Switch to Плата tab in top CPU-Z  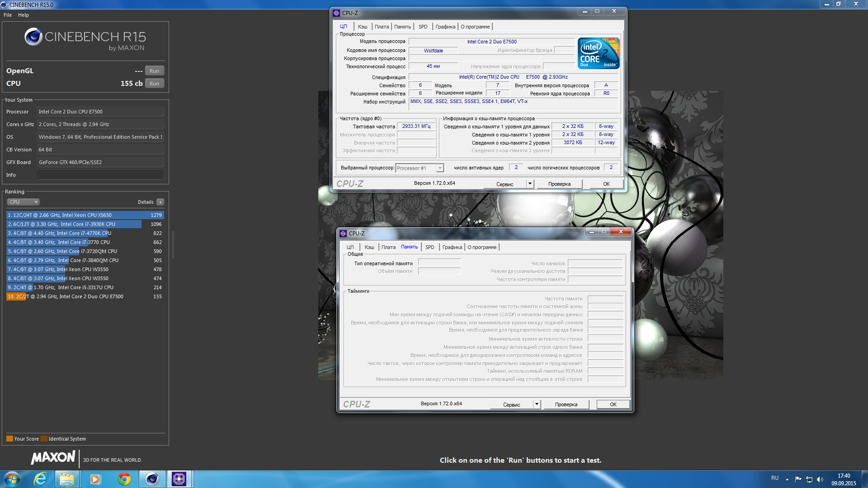tap(382, 27)
